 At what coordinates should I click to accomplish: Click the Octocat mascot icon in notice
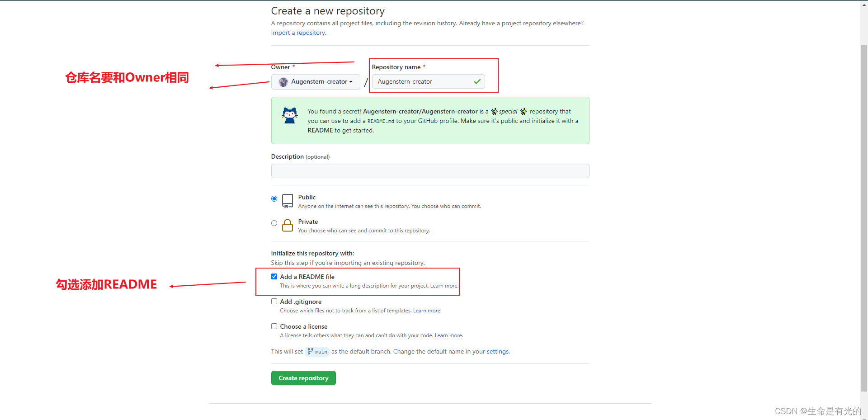(290, 115)
